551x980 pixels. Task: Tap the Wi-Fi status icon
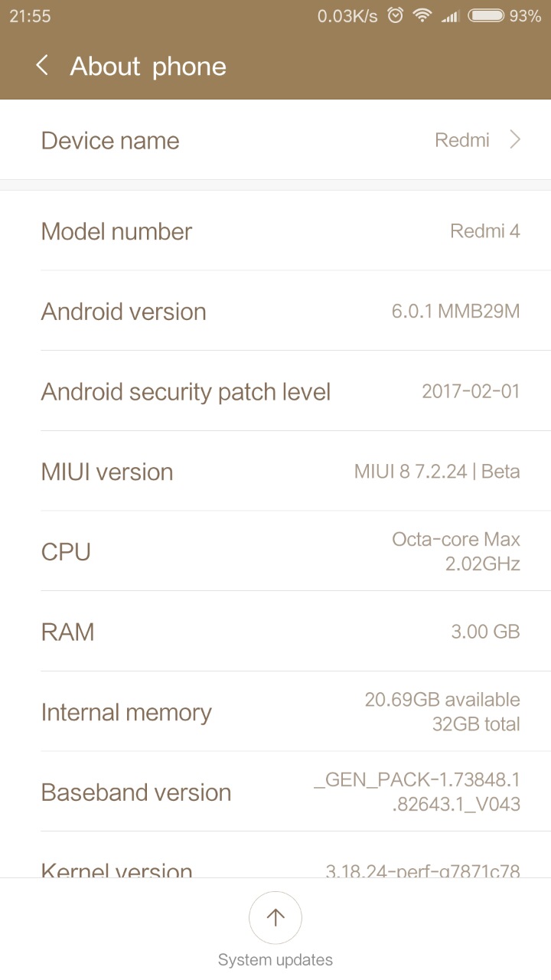422,15
